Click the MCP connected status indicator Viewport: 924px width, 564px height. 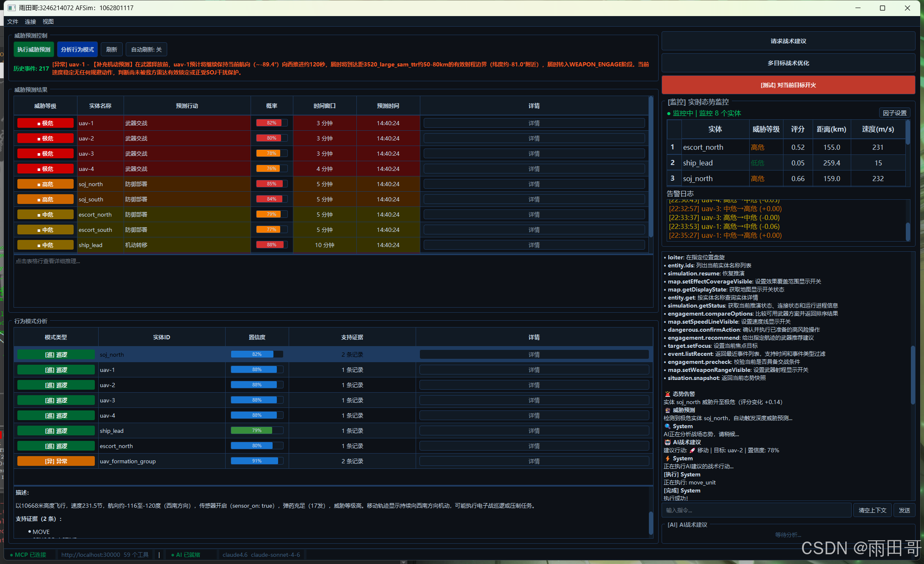coord(28,555)
